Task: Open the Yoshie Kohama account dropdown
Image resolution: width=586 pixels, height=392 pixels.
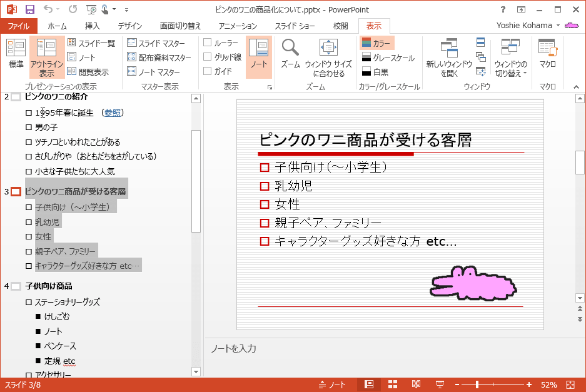Action: point(528,26)
